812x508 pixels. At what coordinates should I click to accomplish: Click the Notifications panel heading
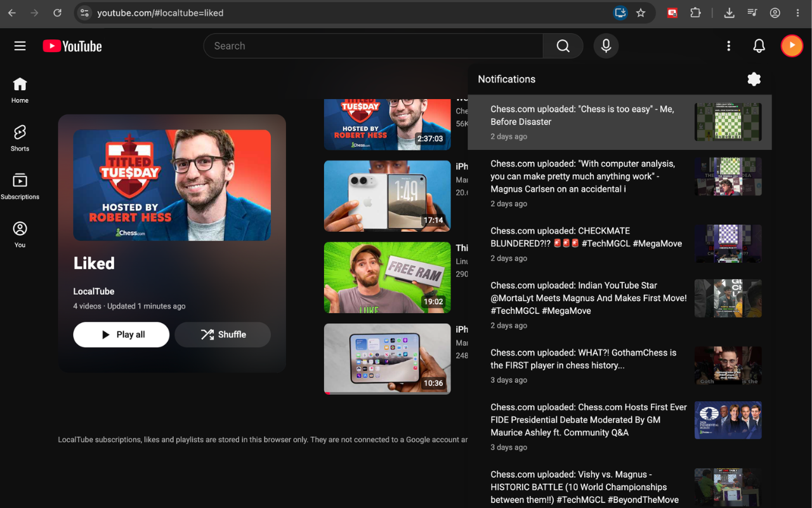pyautogui.click(x=506, y=79)
